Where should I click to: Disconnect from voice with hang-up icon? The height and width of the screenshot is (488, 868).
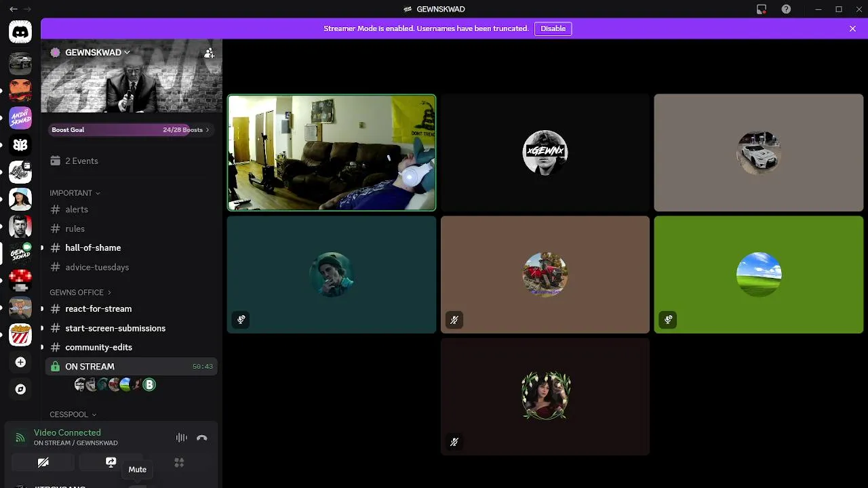pos(201,438)
